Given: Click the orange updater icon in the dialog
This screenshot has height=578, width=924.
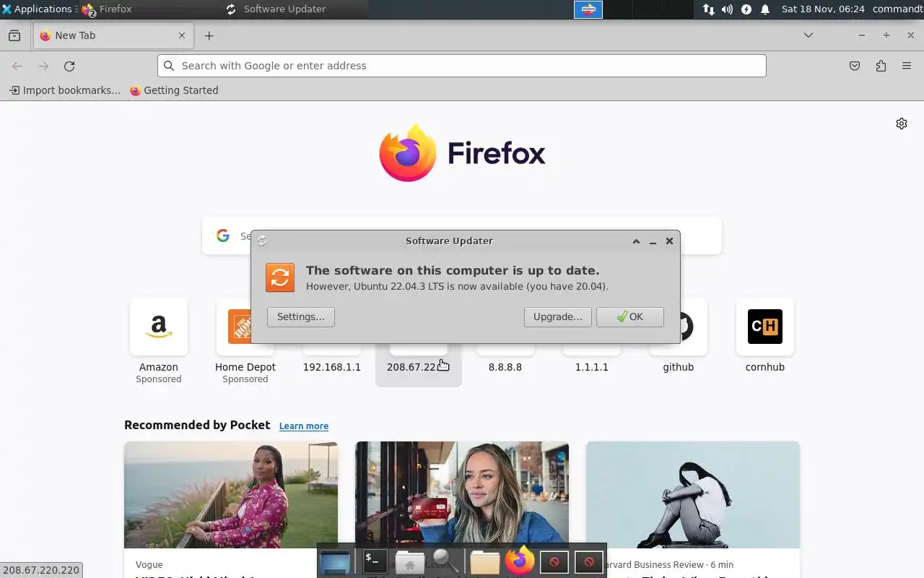Looking at the screenshot, I should pyautogui.click(x=280, y=277).
